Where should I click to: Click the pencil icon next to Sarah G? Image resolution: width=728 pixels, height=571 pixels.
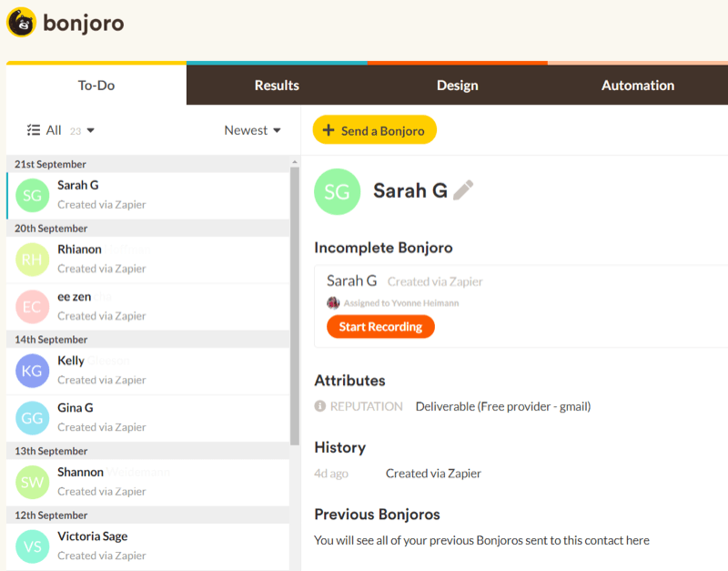(463, 190)
